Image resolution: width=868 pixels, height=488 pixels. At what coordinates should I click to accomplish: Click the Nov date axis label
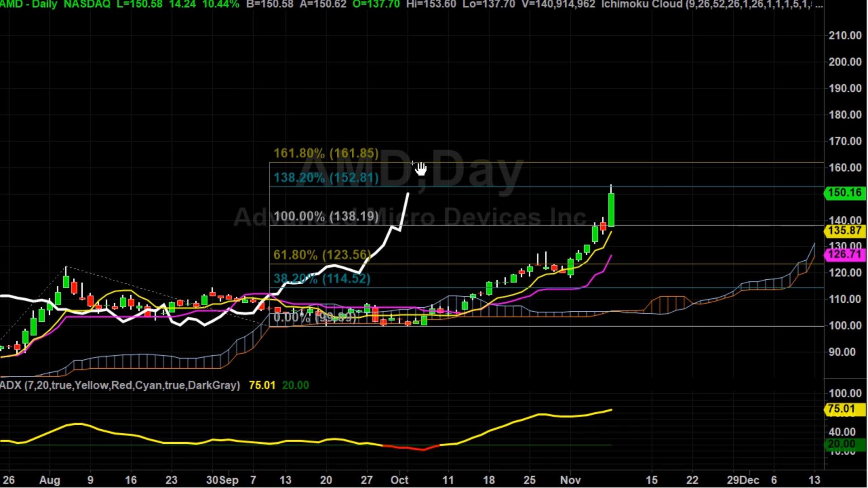tap(570, 480)
